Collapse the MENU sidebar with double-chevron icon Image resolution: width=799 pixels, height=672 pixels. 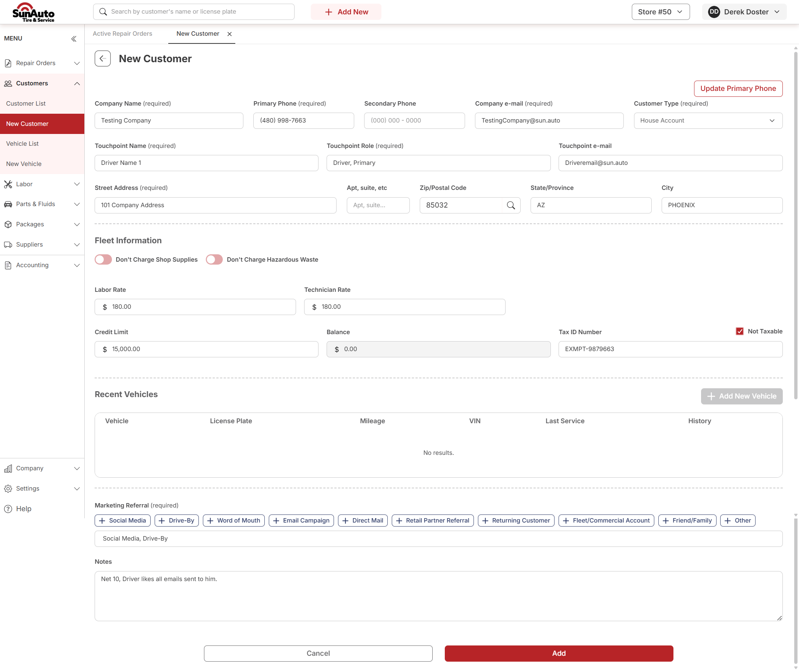click(x=74, y=39)
